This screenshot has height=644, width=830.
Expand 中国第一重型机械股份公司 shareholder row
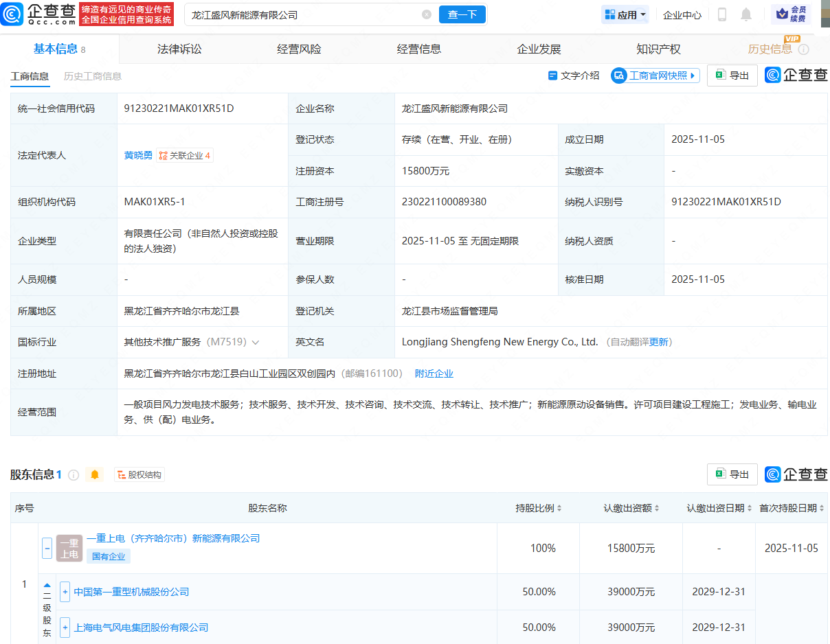click(x=65, y=592)
